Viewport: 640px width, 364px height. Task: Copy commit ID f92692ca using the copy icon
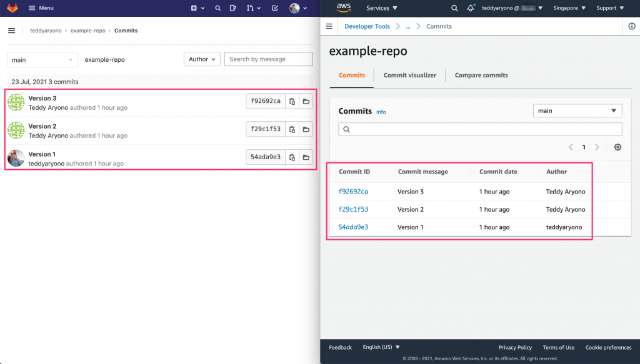pyautogui.click(x=291, y=101)
